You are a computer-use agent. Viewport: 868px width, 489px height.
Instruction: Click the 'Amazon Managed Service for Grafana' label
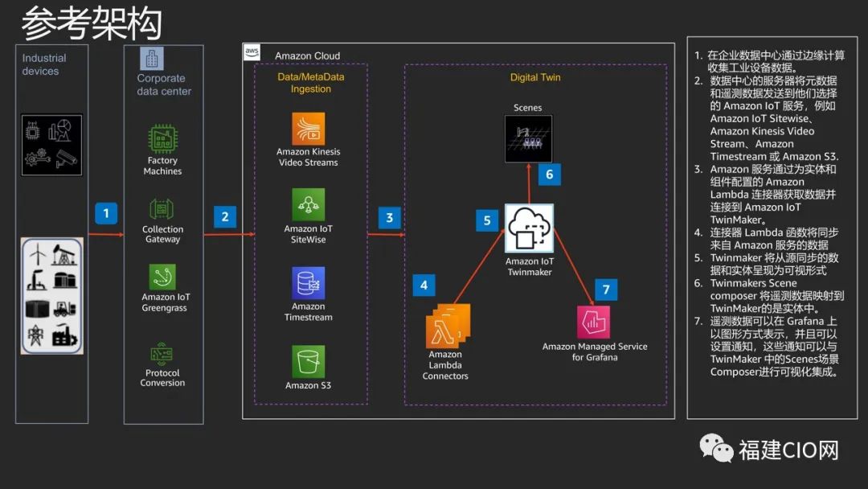click(595, 351)
